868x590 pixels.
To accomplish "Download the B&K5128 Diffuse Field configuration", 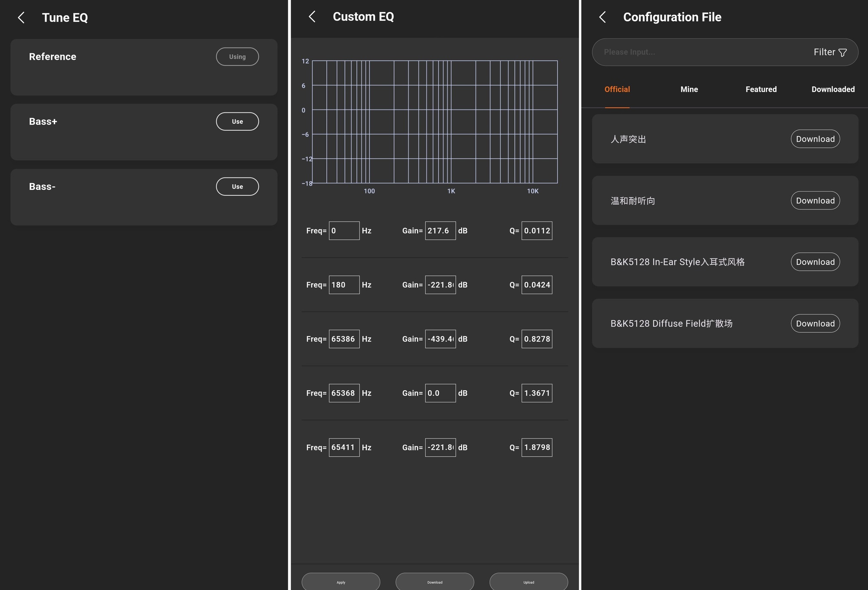I will coord(815,323).
